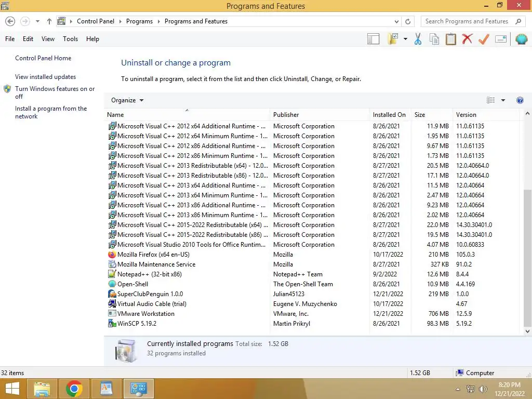This screenshot has height=399, width=532.
Task: Open the Windows Start button
Action: 12,389
